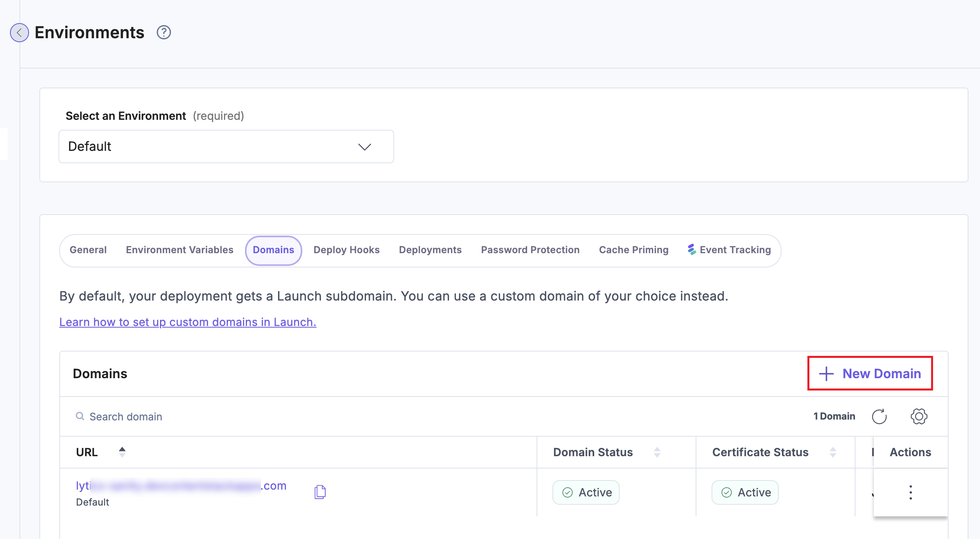Open the custom domains setup guide link
This screenshot has height=539, width=980.
[x=188, y=322]
